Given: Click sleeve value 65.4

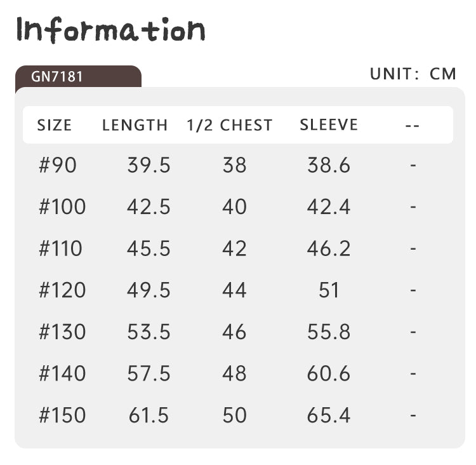Looking at the screenshot, I should 329,415.
